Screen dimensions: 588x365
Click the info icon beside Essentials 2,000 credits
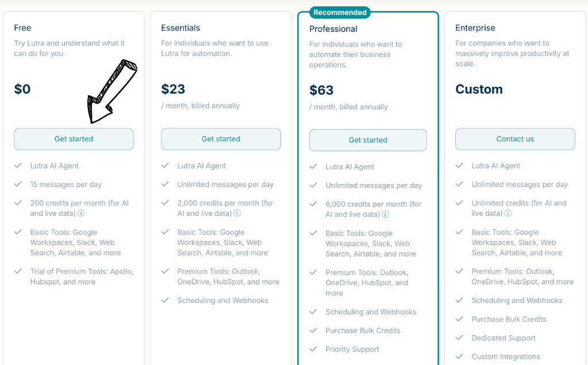coord(237,213)
